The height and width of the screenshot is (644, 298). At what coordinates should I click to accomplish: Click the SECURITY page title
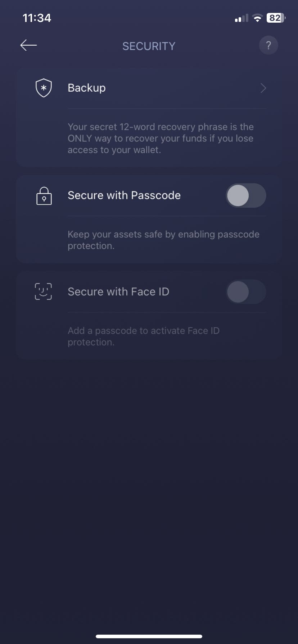(149, 46)
